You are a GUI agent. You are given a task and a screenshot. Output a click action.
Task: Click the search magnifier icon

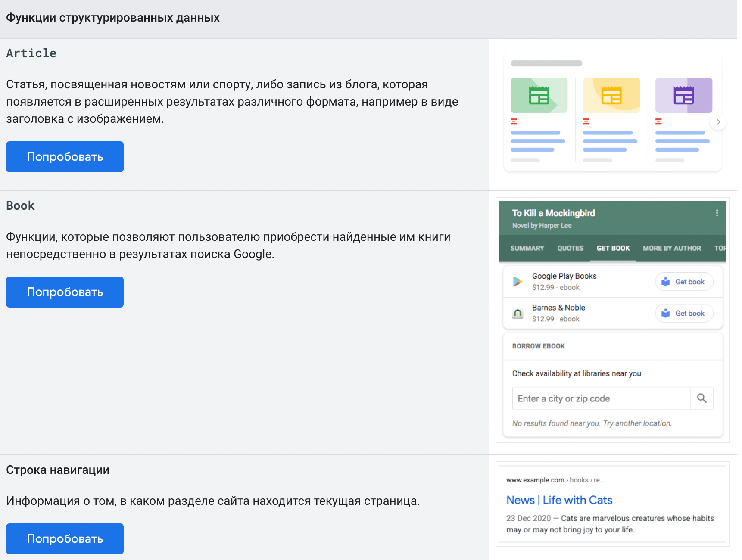pyautogui.click(x=701, y=398)
